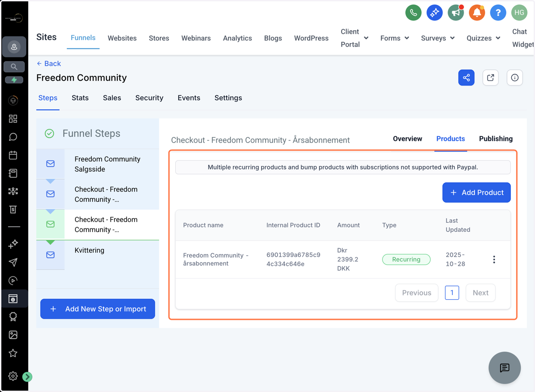Click the Previous pagination button

417,293
